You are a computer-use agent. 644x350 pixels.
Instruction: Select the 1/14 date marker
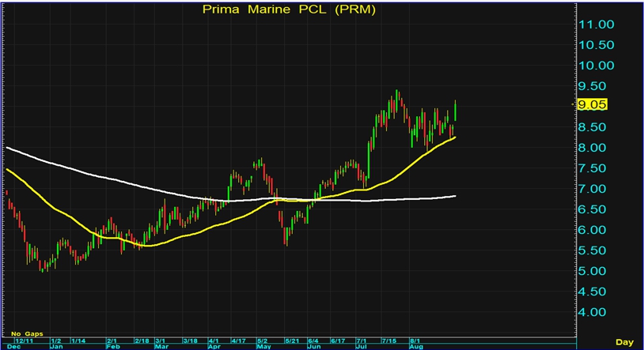pos(78,341)
